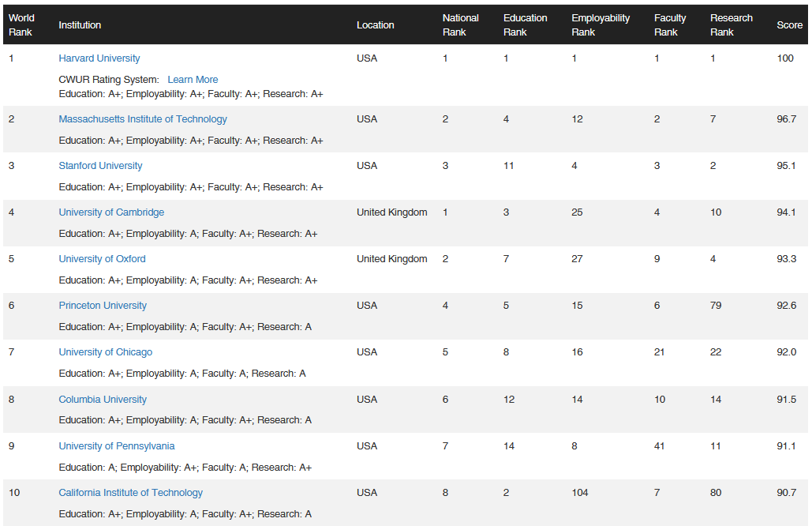Select the Location column header
Viewport: 812px width, 526px height.
click(376, 24)
